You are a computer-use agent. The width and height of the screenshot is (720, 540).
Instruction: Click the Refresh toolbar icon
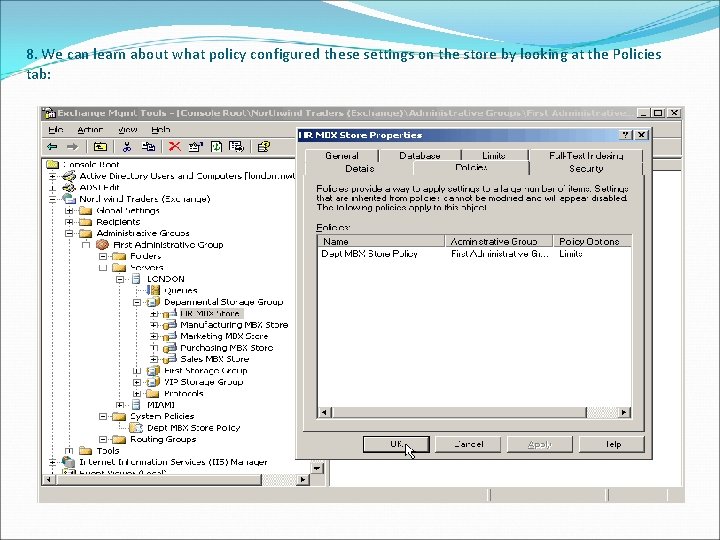click(216, 146)
